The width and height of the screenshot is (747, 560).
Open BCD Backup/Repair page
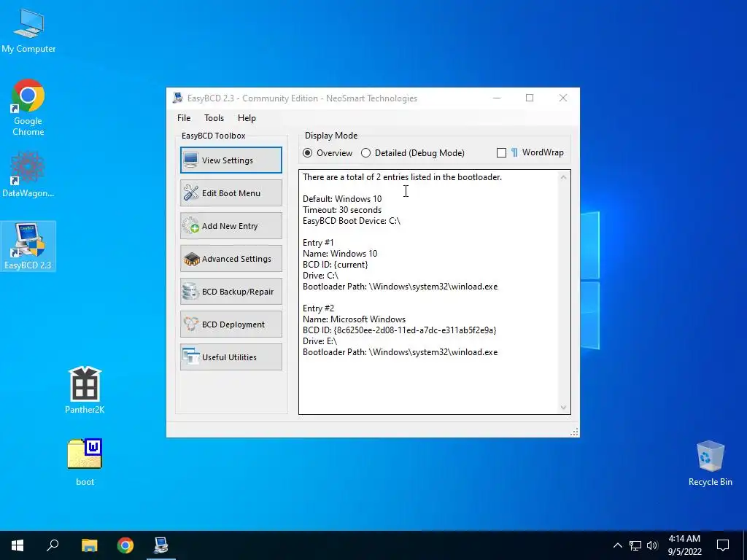[x=231, y=292]
